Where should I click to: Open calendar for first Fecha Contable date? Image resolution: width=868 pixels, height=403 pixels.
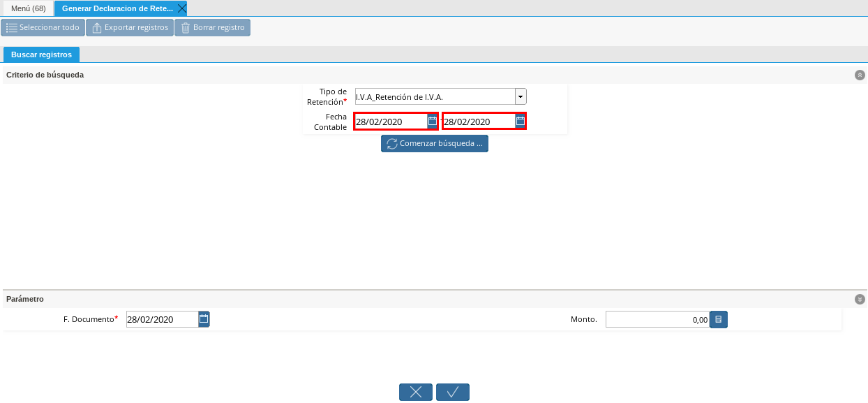click(x=433, y=122)
